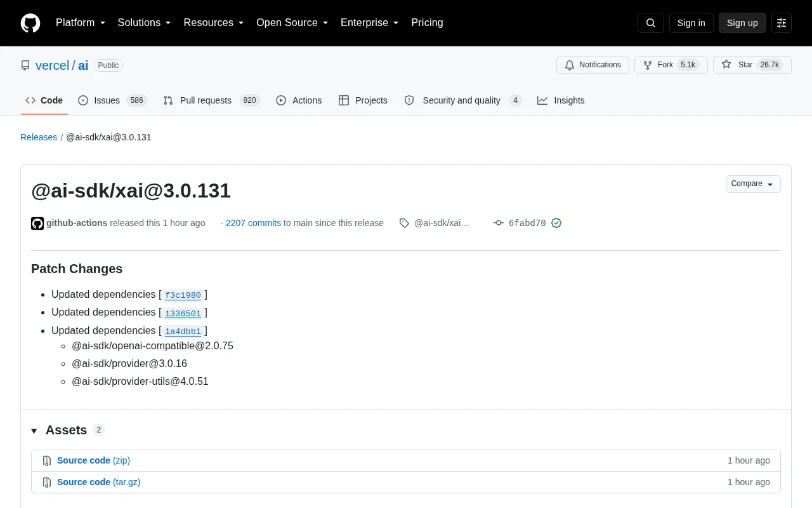The width and height of the screenshot is (812, 508).
Task: Open commit 1a4dbb1 link
Action: (x=183, y=331)
